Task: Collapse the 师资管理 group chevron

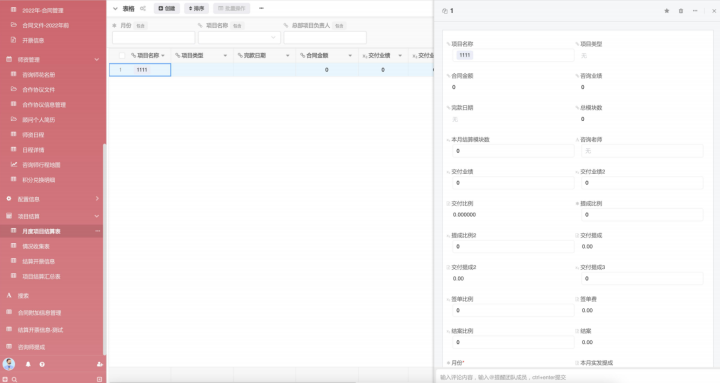Action: [96, 59]
